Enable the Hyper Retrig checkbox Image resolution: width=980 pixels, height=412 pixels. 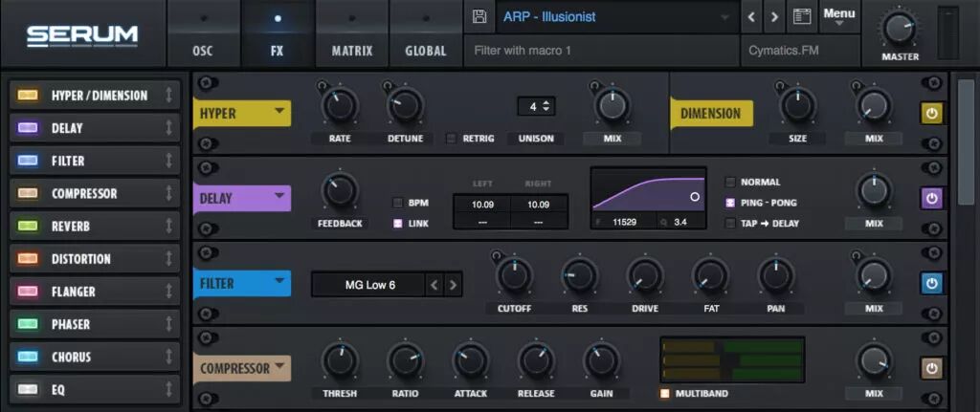click(451, 139)
